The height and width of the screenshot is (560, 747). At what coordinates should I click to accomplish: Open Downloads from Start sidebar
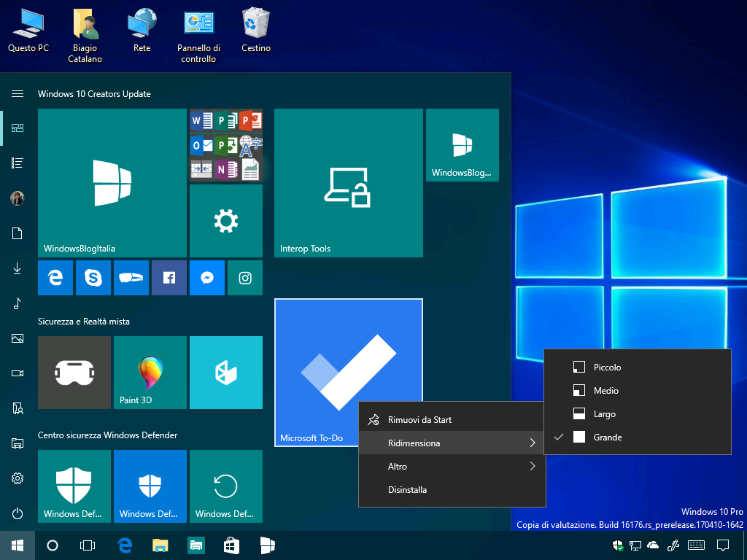point(18,268)
